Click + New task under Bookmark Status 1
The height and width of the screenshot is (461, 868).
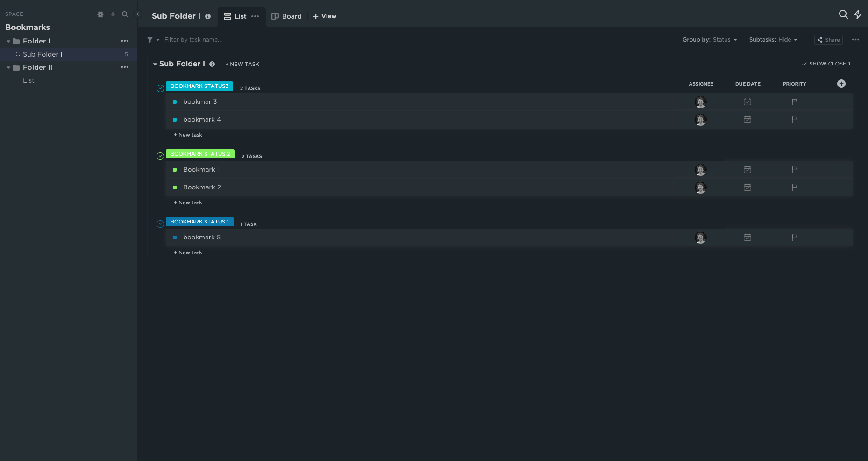[x=188, y=252]
